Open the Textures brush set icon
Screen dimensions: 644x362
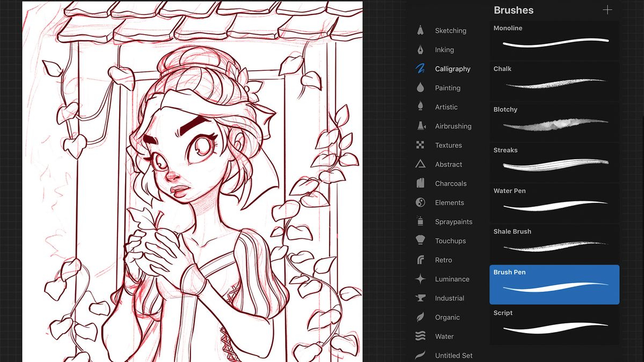point(421,145)
